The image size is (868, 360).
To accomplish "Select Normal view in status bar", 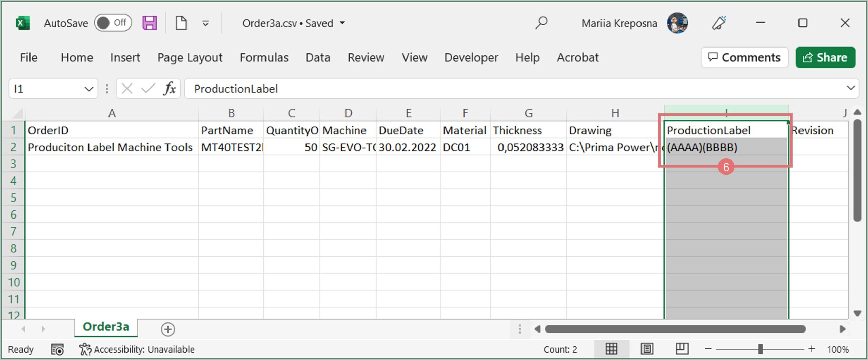I will pos(611,349).
